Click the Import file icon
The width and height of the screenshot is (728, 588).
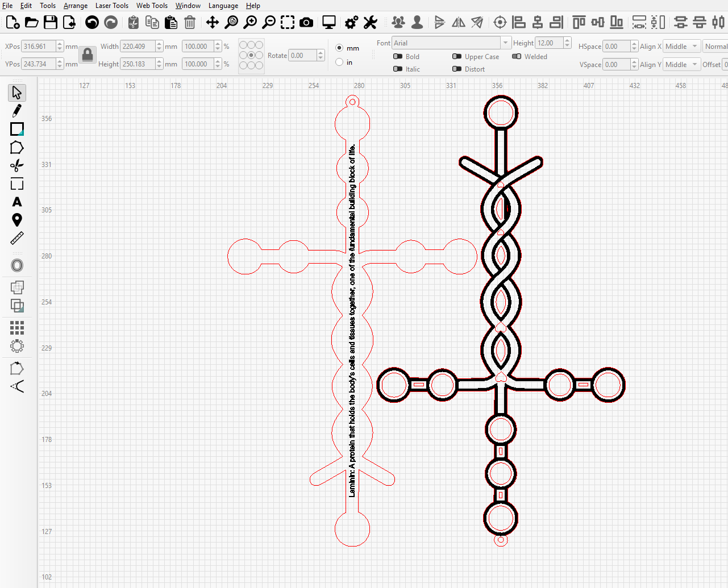69,22
